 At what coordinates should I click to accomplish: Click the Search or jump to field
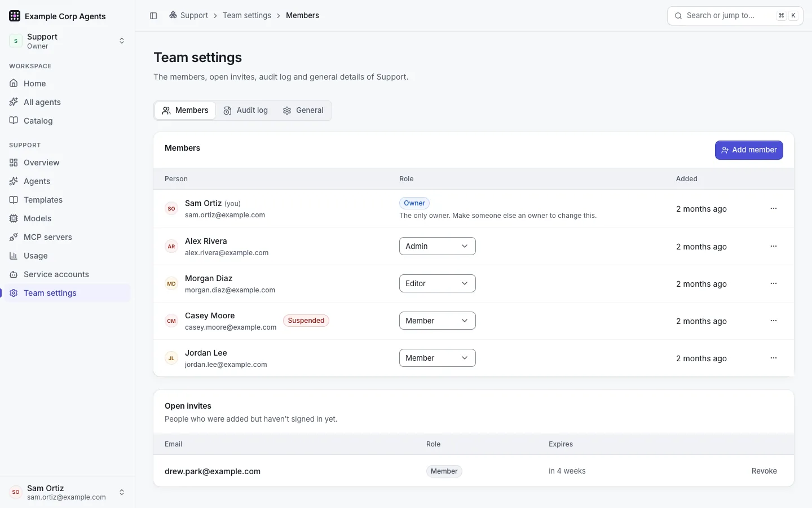735,16
